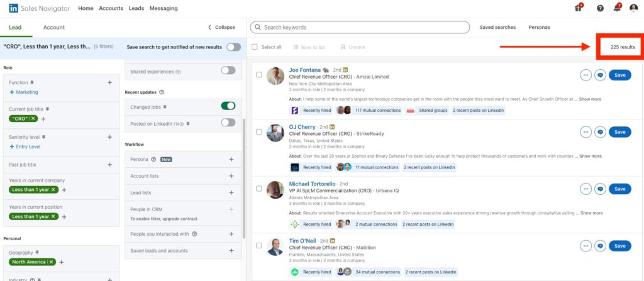Expand the Persona workflow filter

coord(231,160)
